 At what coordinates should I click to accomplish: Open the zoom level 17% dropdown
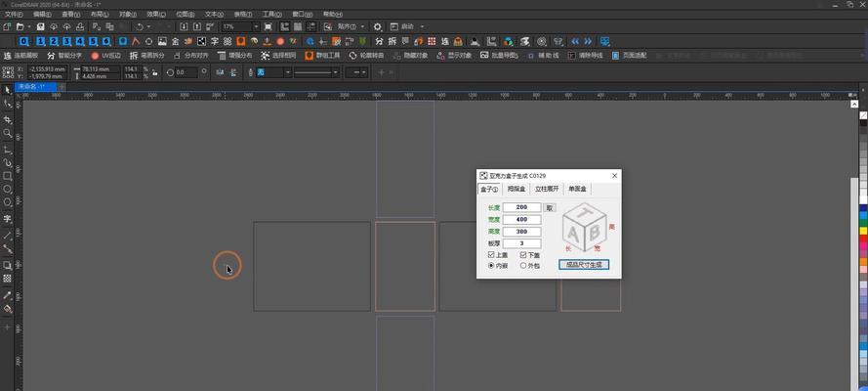point(256,26)
